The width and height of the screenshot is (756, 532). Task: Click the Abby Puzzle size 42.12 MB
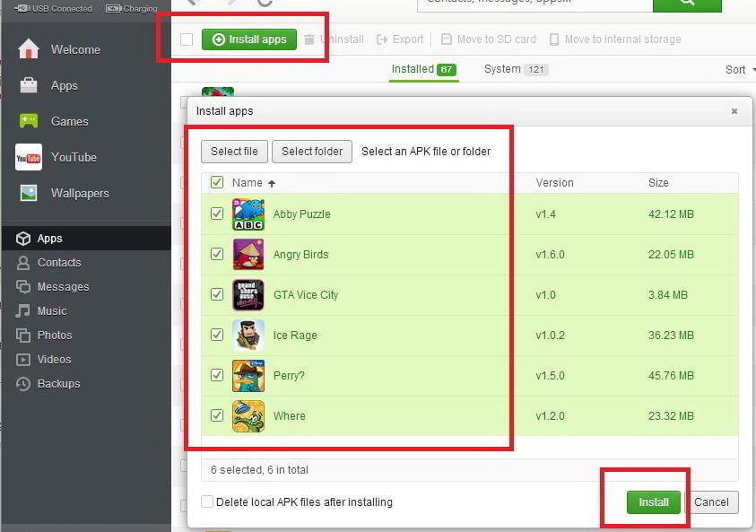(671, 214)
